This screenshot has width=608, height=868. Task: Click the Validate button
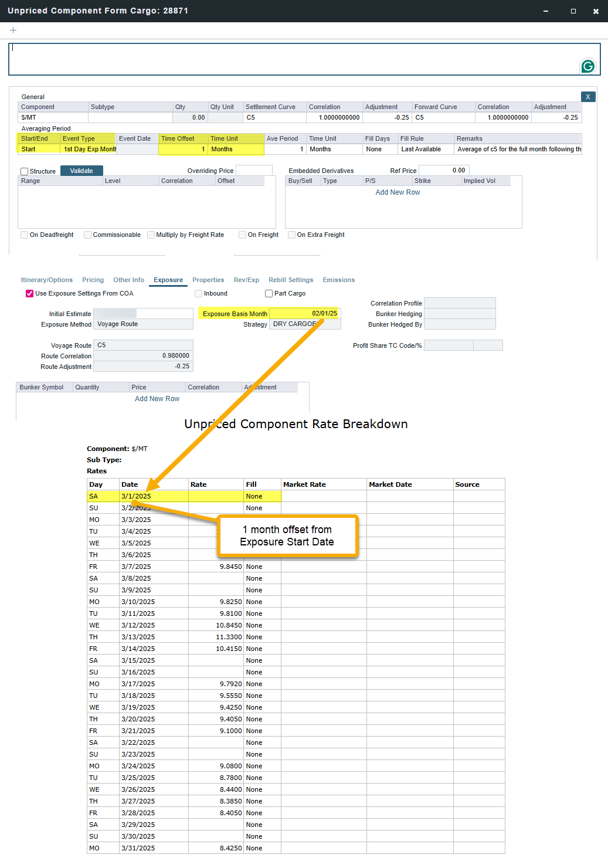[x=81, y=171]
